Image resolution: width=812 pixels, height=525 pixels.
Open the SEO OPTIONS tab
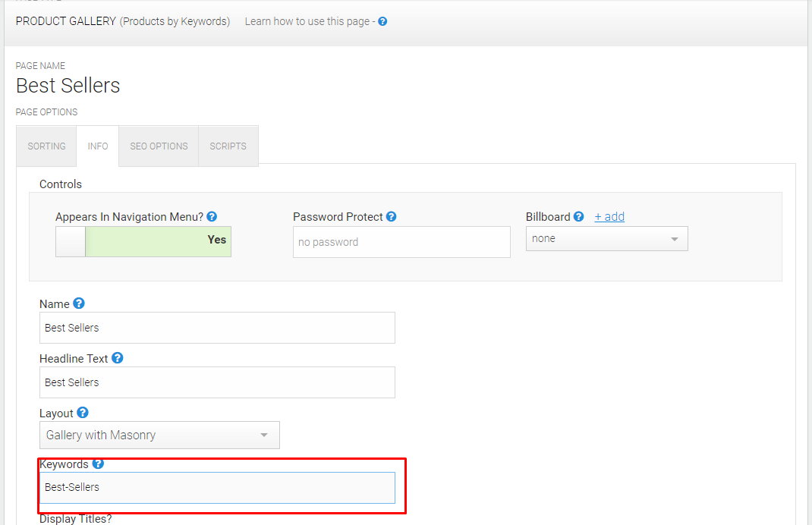(159, 146)
